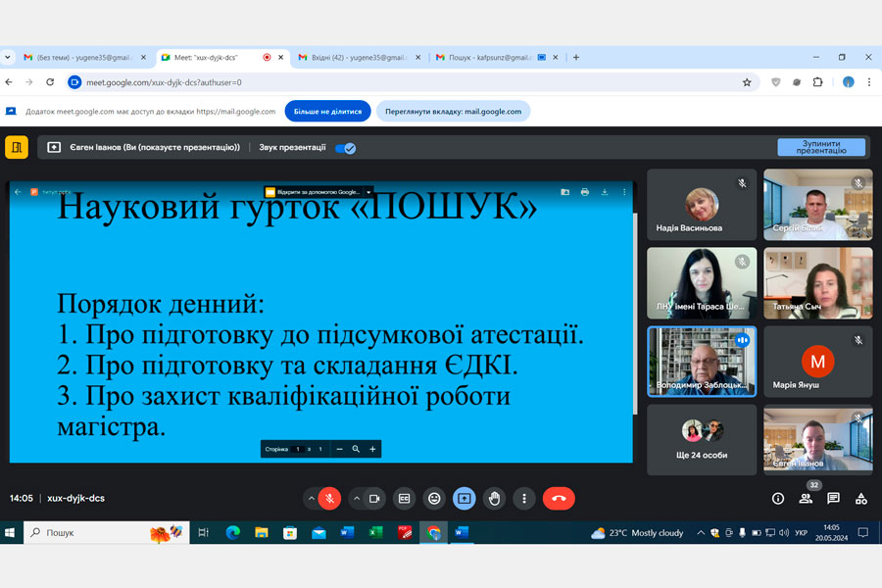Launch Microsoft Edge from taskbar
This screenshot has height=588, width=882.
coord(232,532)
